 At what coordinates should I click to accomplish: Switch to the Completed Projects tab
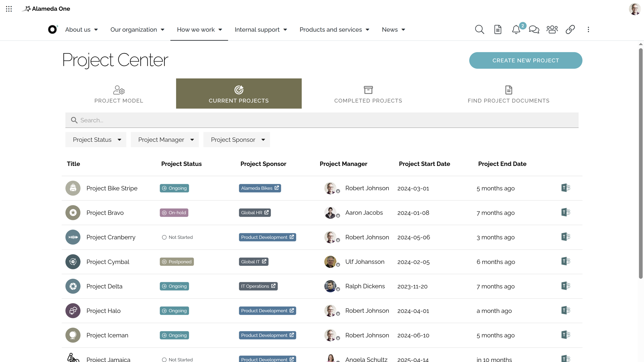pos(368,94)
